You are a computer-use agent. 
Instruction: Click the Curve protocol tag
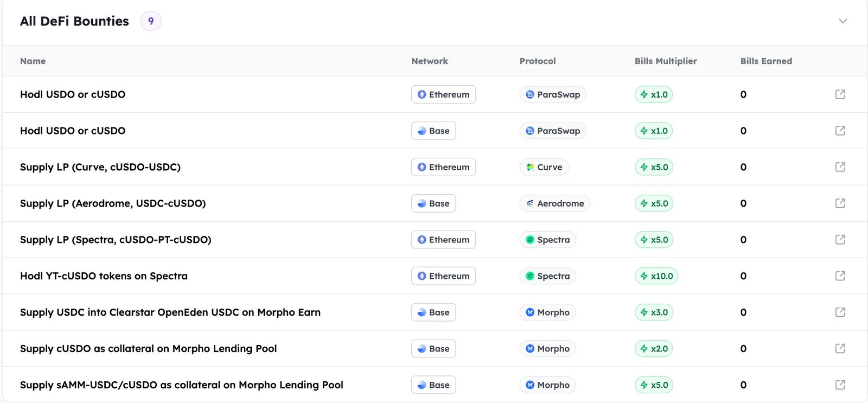coord(544,167)
